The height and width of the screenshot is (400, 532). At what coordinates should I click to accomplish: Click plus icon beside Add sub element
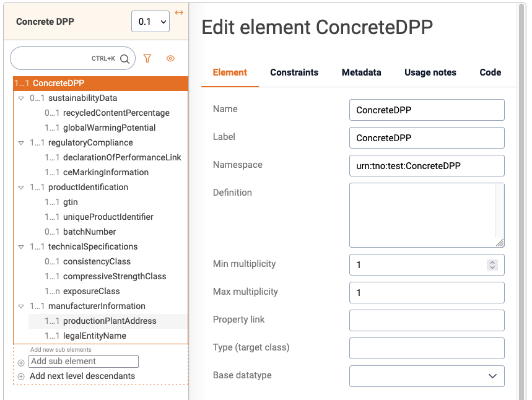pyautogui.click(x=21, y=362)
